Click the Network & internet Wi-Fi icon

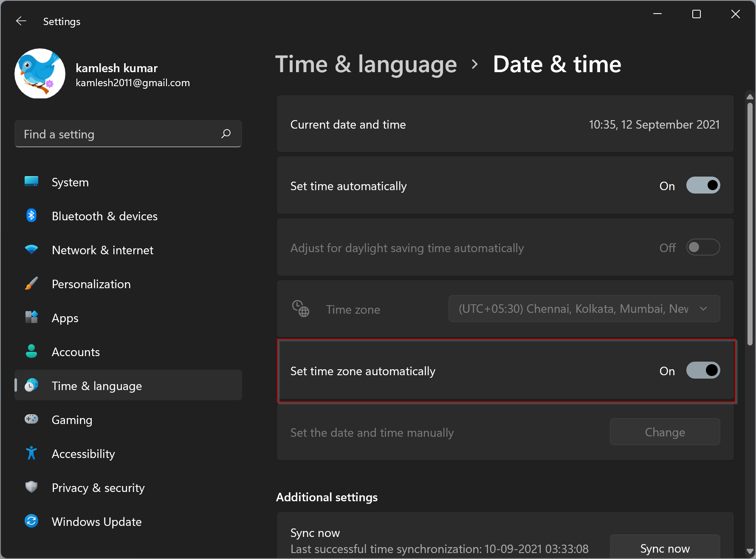[x=31, y=250]
